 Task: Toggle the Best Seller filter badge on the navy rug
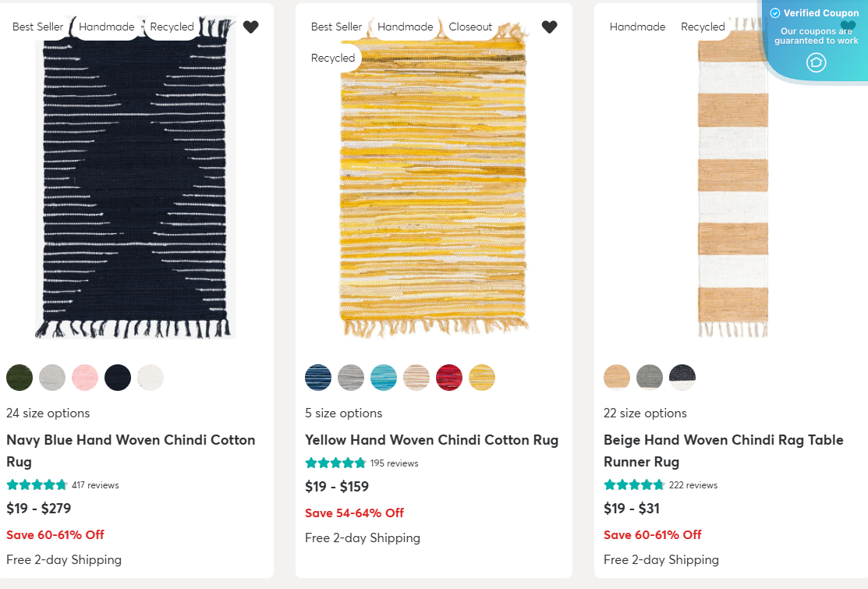(x=37, y=27)
